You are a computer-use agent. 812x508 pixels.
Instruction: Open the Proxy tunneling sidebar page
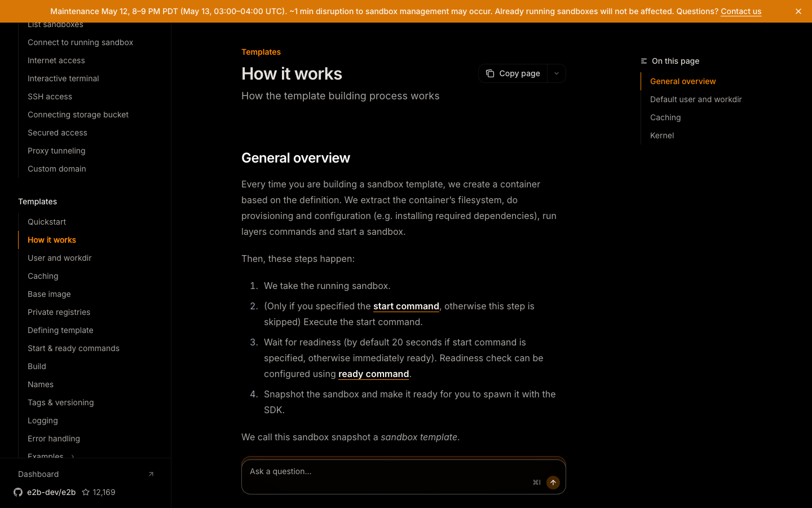[x=56, y=151]
